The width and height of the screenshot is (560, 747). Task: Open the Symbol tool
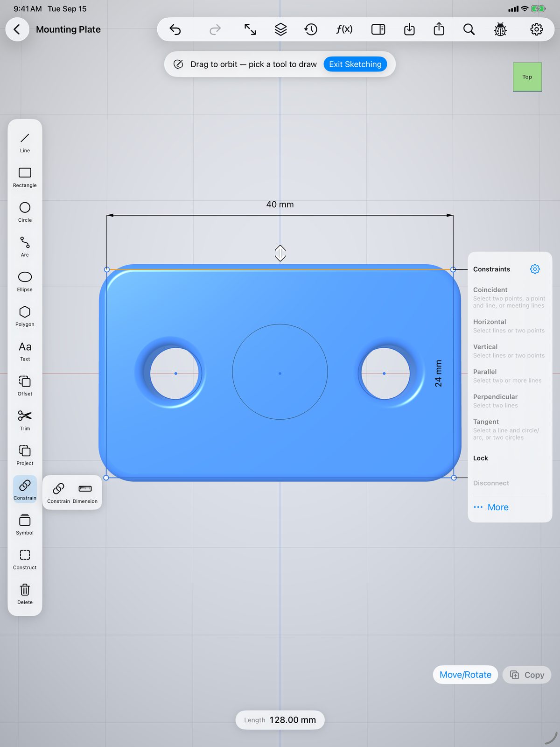coord(25,525)
